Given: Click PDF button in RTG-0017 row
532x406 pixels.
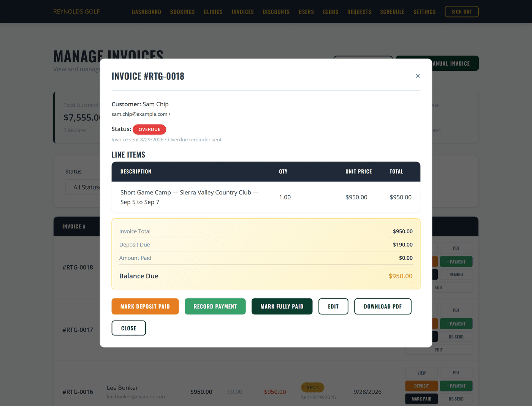Looking at the screenshot, I should [x=456, y=310].
